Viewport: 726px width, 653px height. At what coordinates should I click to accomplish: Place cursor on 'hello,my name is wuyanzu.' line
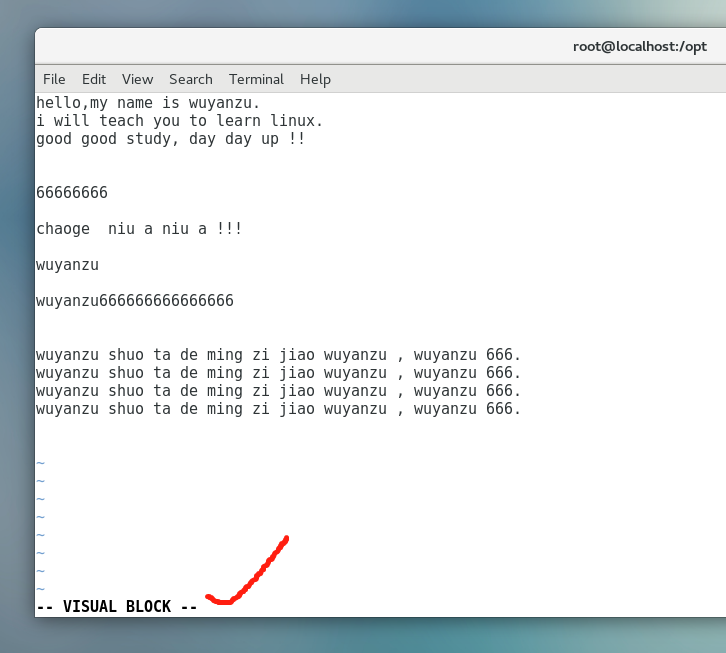pos(148,102)
